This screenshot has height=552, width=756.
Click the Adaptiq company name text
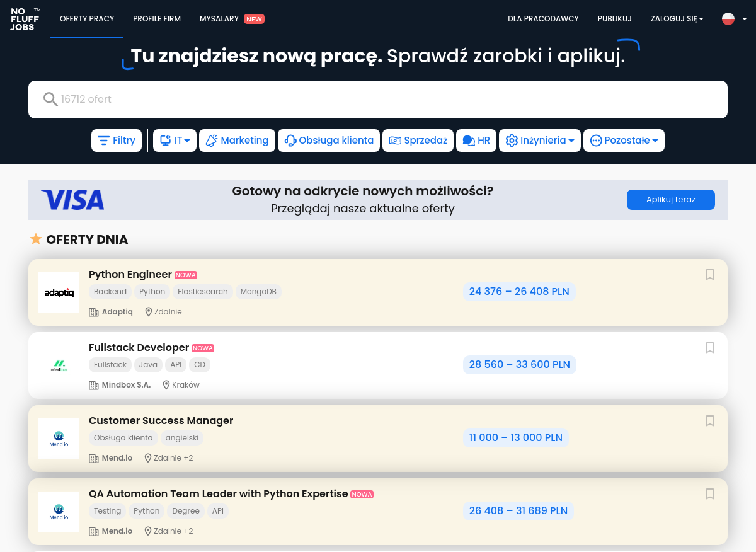coord(117,312)
